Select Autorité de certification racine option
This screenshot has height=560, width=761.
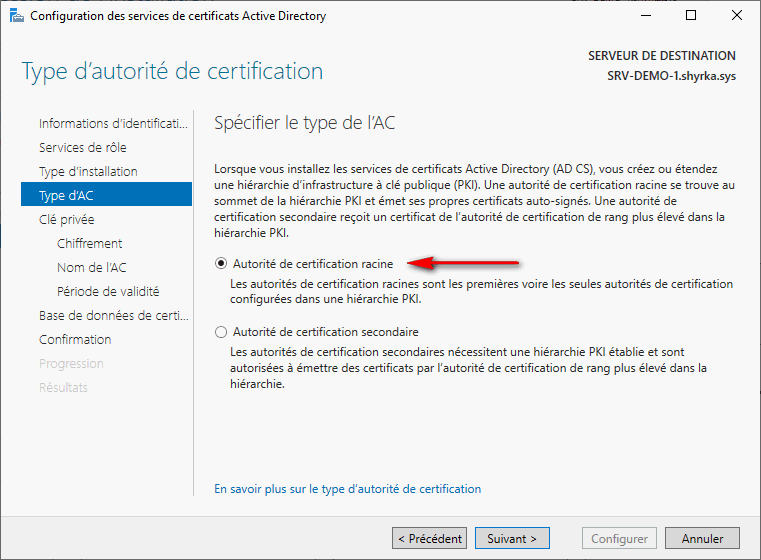221,264
